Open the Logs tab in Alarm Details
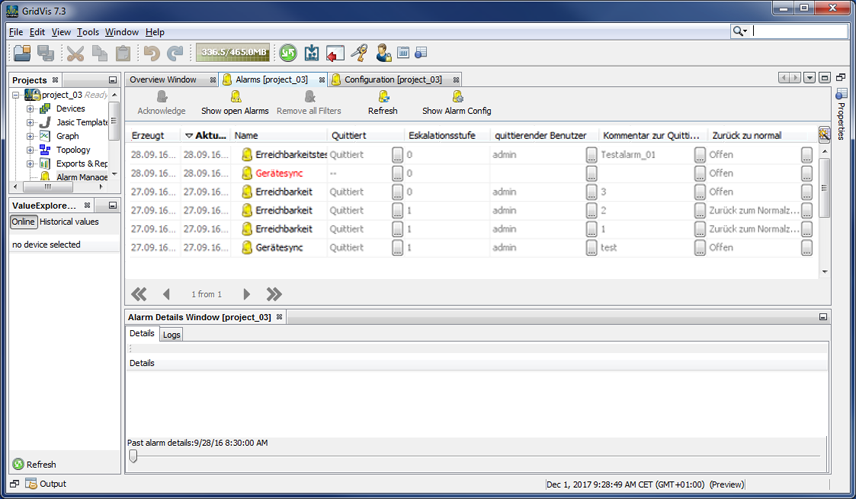 [171, 335]
